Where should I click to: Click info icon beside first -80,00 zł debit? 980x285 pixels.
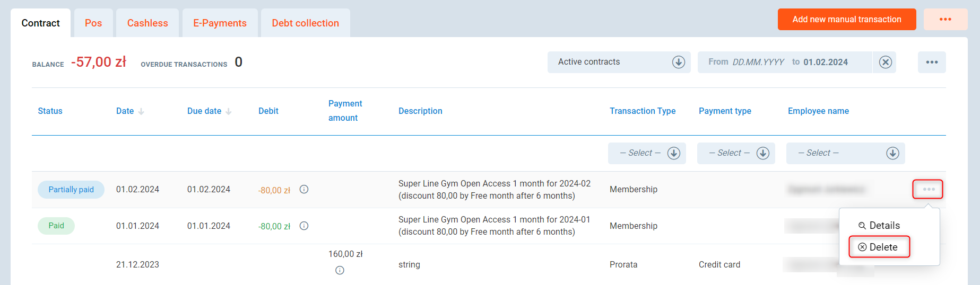[304, 189]
